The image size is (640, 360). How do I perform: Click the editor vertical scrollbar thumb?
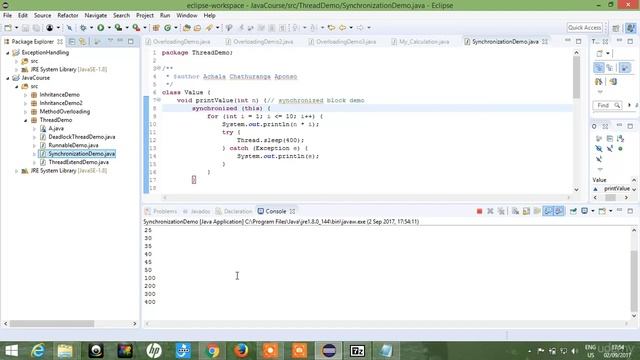[x=576, y=77]
